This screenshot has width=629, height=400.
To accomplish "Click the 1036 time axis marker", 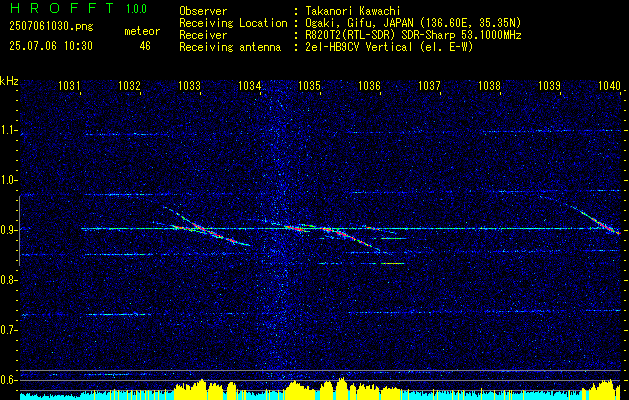I will [369, 85].
